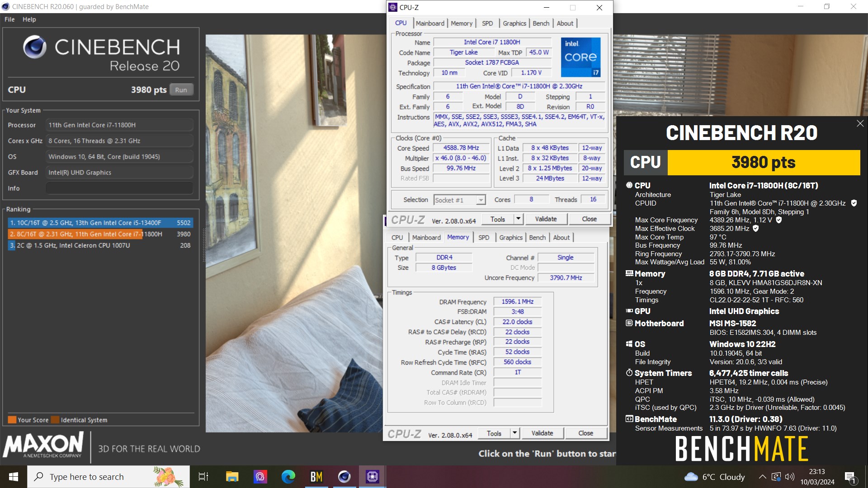Click the GPU section icon in BenchMate
This screenshot has width=868, height=488.
(x=629, y=311)
